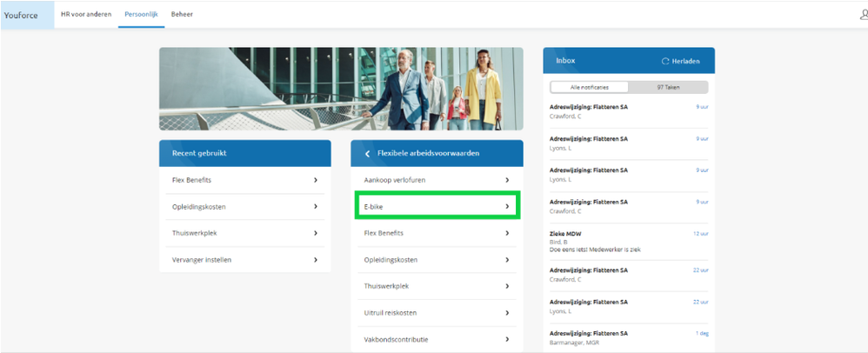Switch to the 97 Taken tab

pos(668,88)
